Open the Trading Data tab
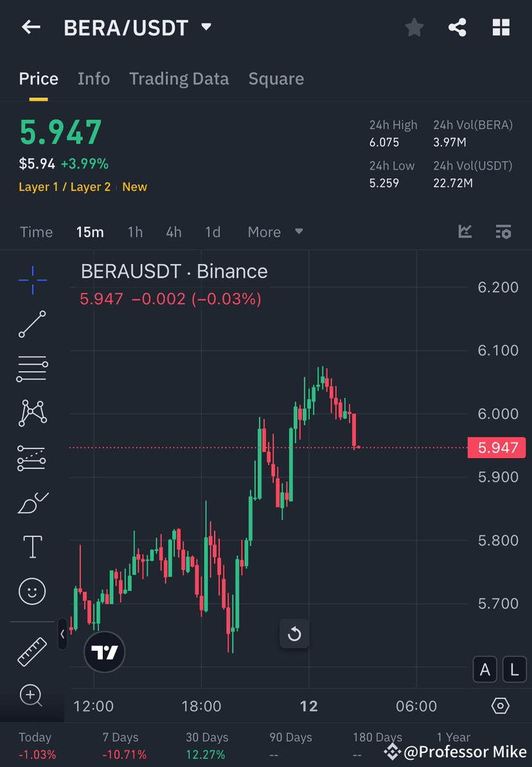The image size is (532, 767). 179,79
